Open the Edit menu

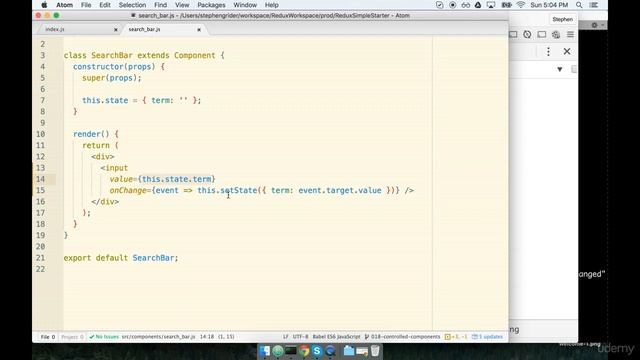point(105,5)
